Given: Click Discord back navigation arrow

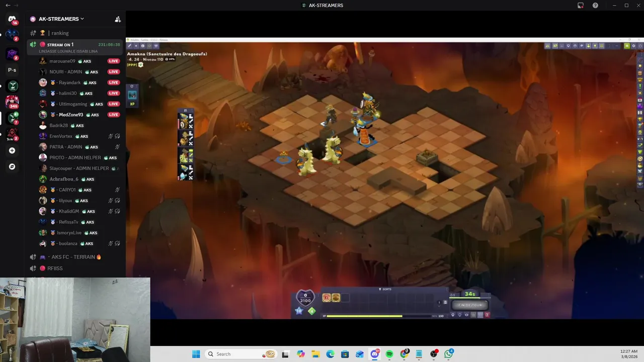Looking at the screenshot, I should click(8, 6).
